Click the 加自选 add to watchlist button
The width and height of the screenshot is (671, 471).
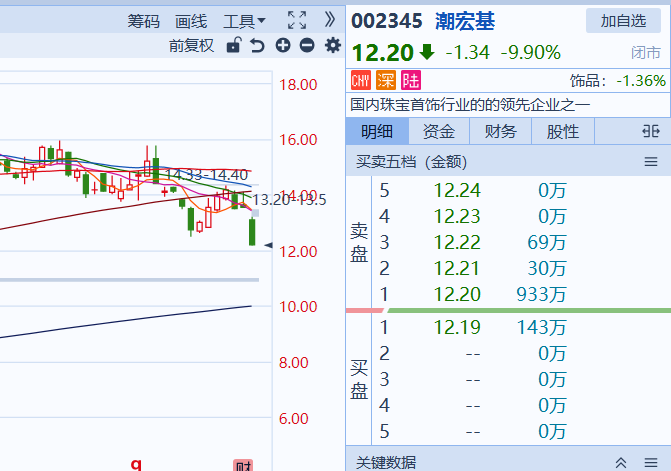coord(623,20)
